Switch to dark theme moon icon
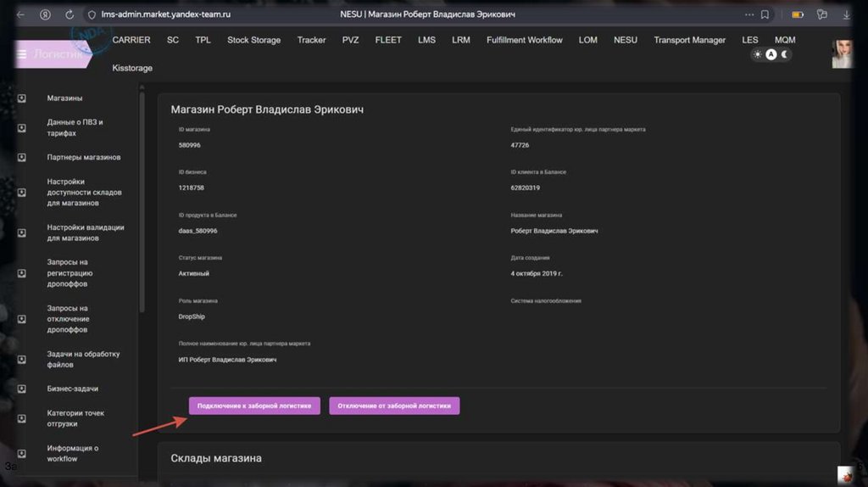The height and width of the screenshot is (487, 868). coord(784,54)
